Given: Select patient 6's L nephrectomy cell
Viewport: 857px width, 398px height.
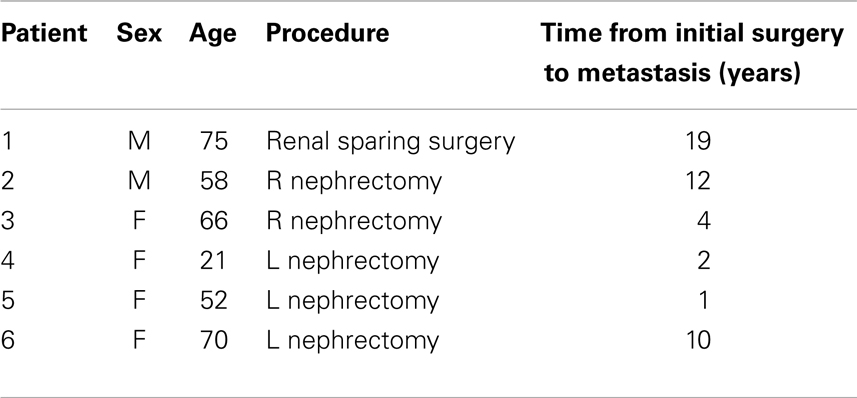Looking at the screenshot, I should [353, 342].
